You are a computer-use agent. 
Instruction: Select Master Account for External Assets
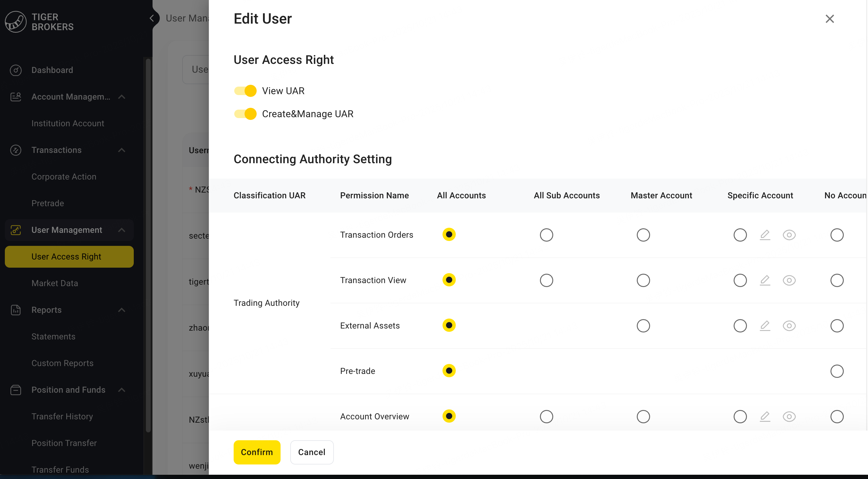(x=643, y=325)
